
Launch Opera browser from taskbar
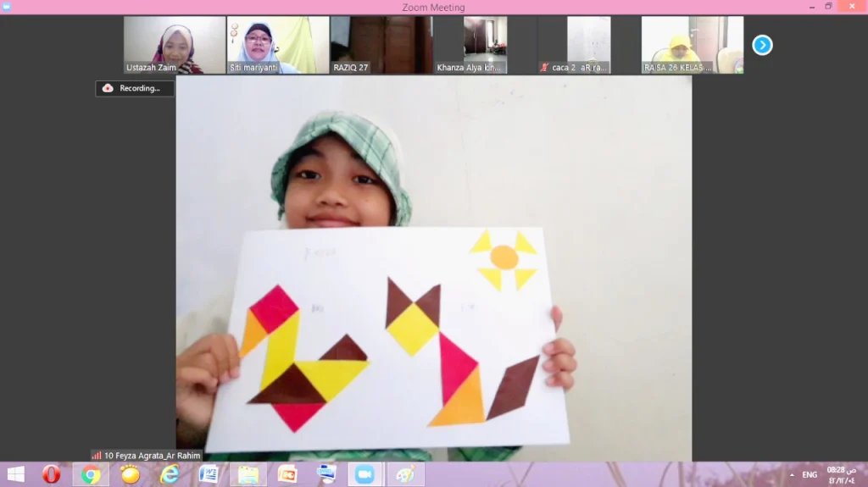click(x=51, y=474)
